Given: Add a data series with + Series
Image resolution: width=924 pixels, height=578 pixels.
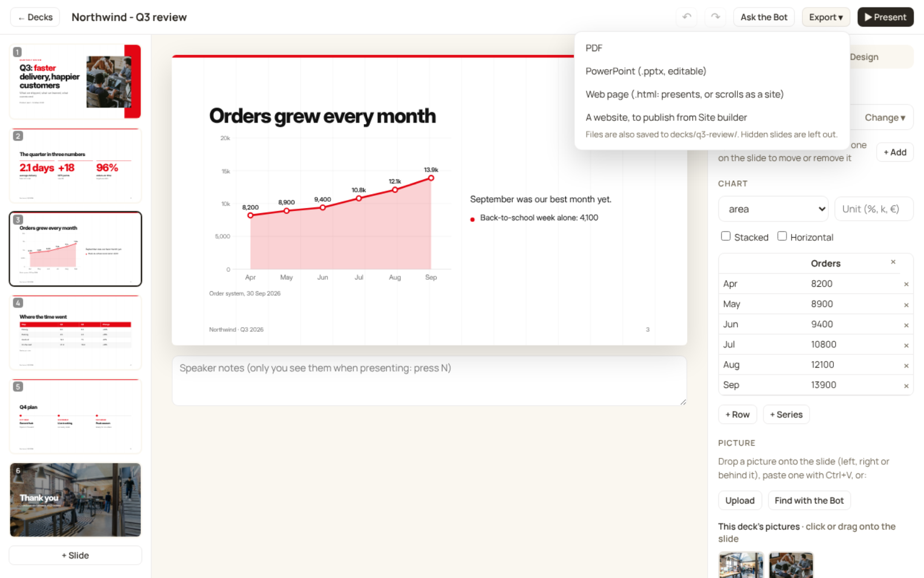Looking at the screenshot, I should (x=786, y=414).
